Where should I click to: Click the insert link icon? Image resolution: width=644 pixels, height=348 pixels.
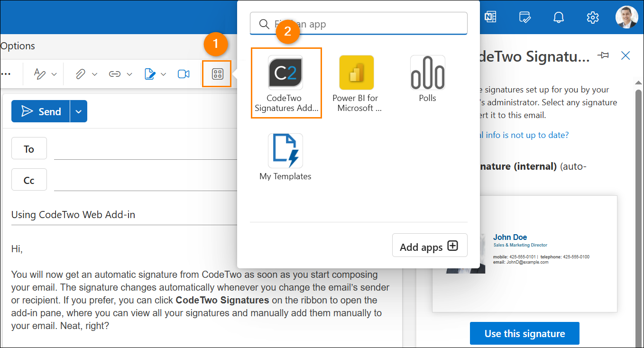tap(115, 74)
